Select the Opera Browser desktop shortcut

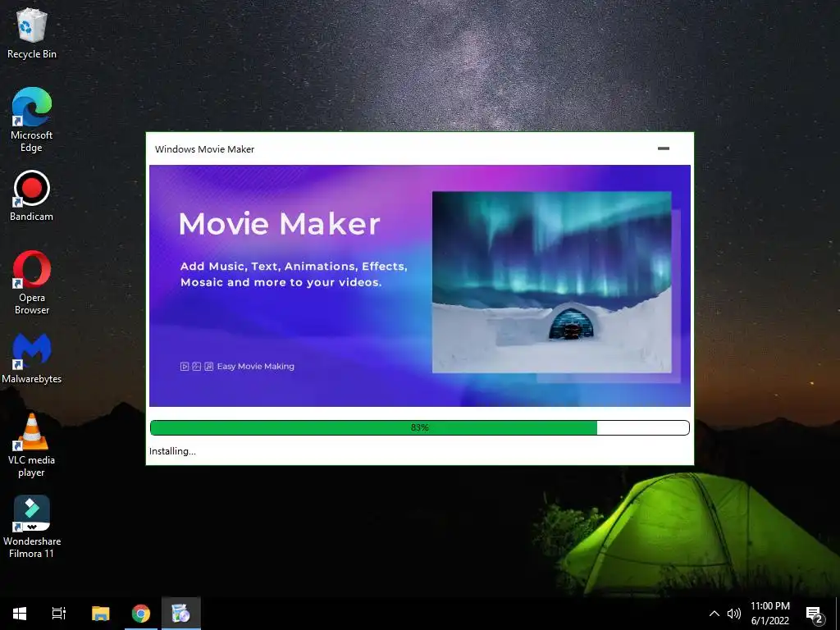coord(32,282)
